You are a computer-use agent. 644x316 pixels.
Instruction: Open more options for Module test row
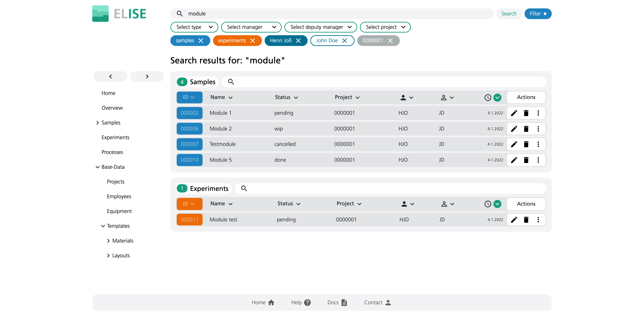coord(538,220)
